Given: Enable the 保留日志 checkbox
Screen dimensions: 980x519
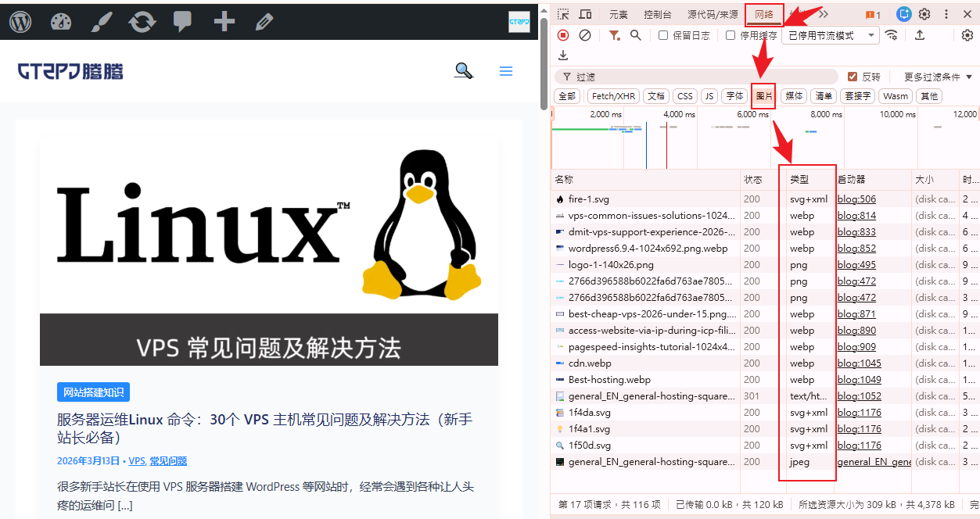Looking at the screenshot, I should (663, 35).
